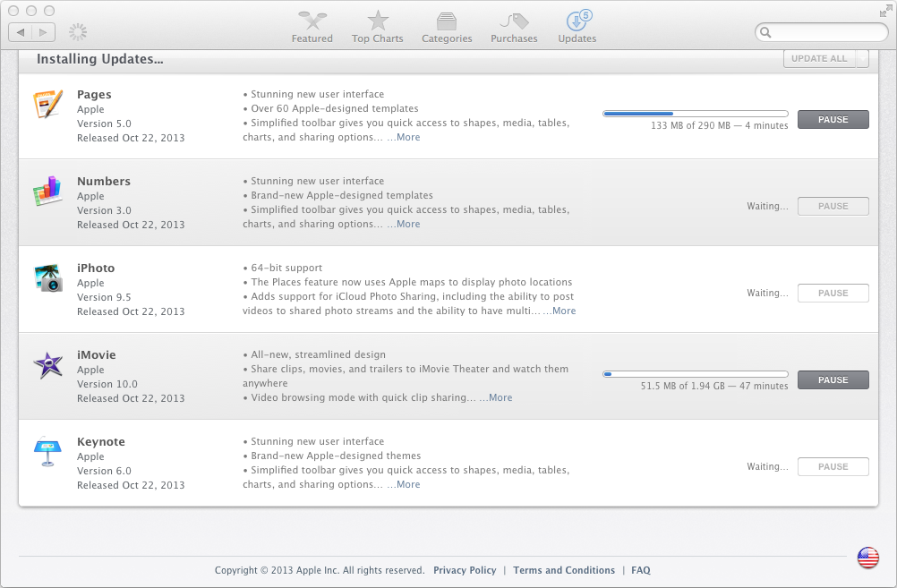Click the updates count badge showing 5
The width and height of the screenshot is (897, 588).
pos(585,15)
